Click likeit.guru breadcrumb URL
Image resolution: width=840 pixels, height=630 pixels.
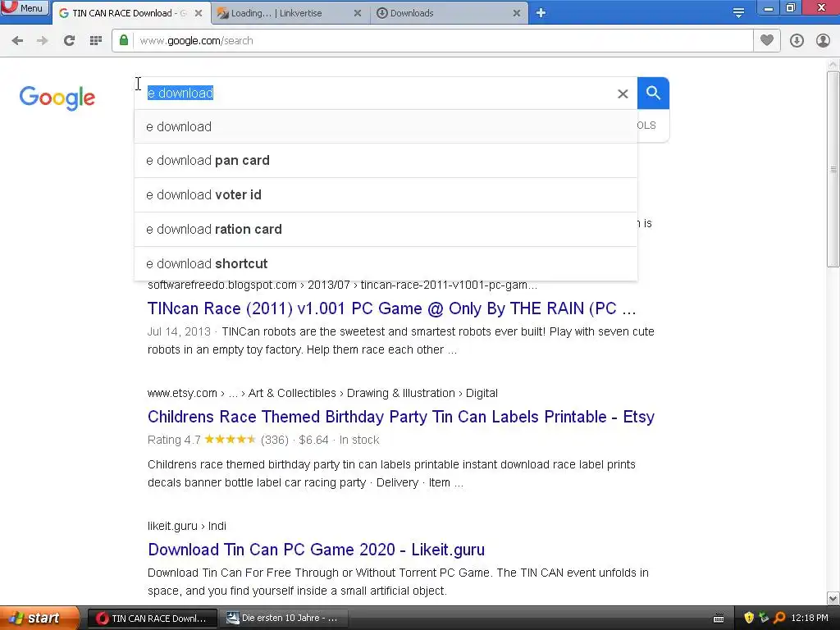[x=187, y=526]
